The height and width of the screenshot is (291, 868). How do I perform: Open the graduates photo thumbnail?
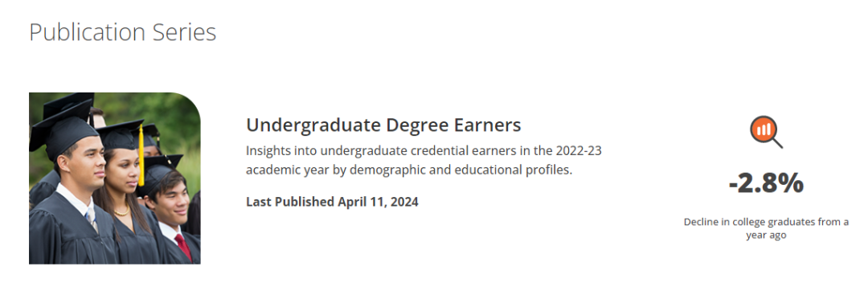coord(115,178)
